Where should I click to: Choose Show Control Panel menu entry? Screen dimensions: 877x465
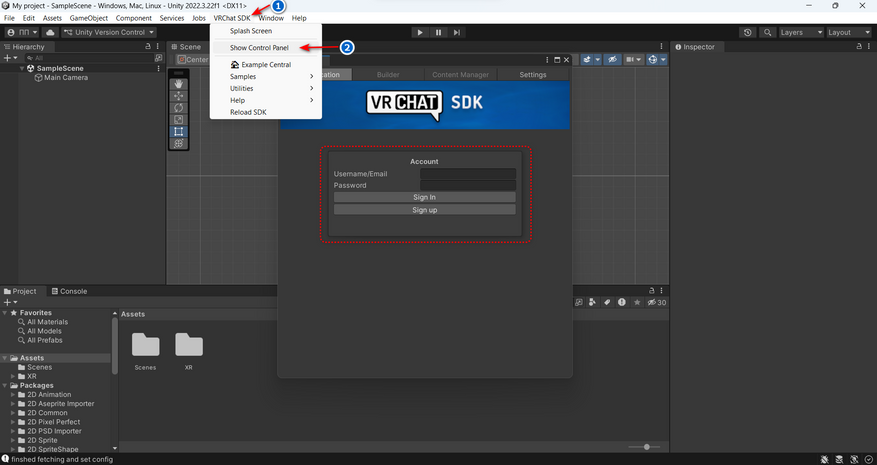click(259, 48)
